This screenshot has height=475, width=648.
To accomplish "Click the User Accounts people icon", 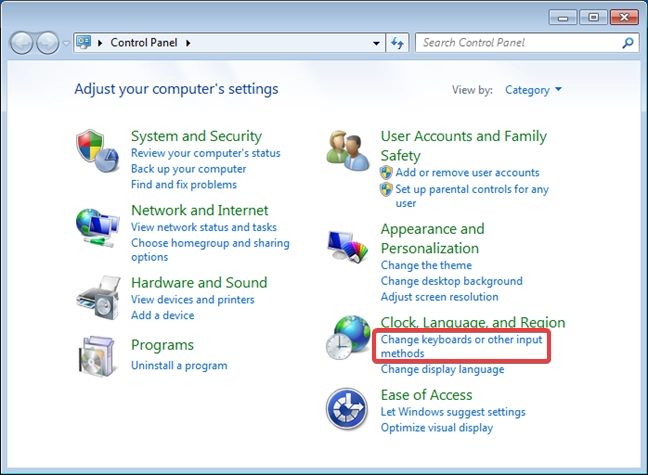I will [x=348, y=150].
